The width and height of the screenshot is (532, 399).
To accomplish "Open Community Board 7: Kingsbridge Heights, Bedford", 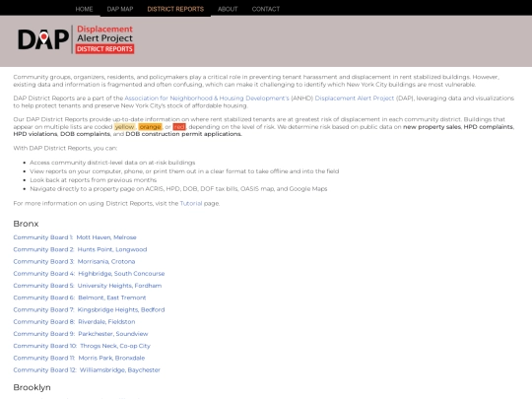I will 89,309.
